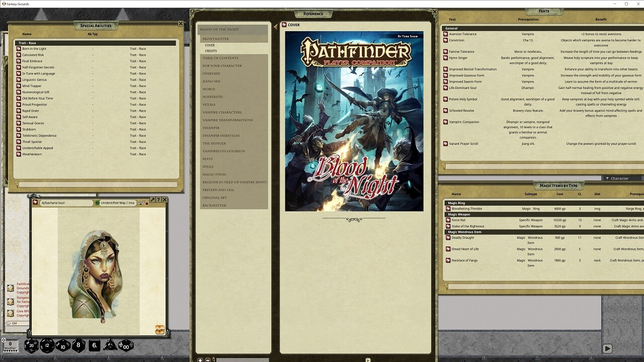Click the question mark help button on the portrait window
644x362 pixels.
coord(158,200)
